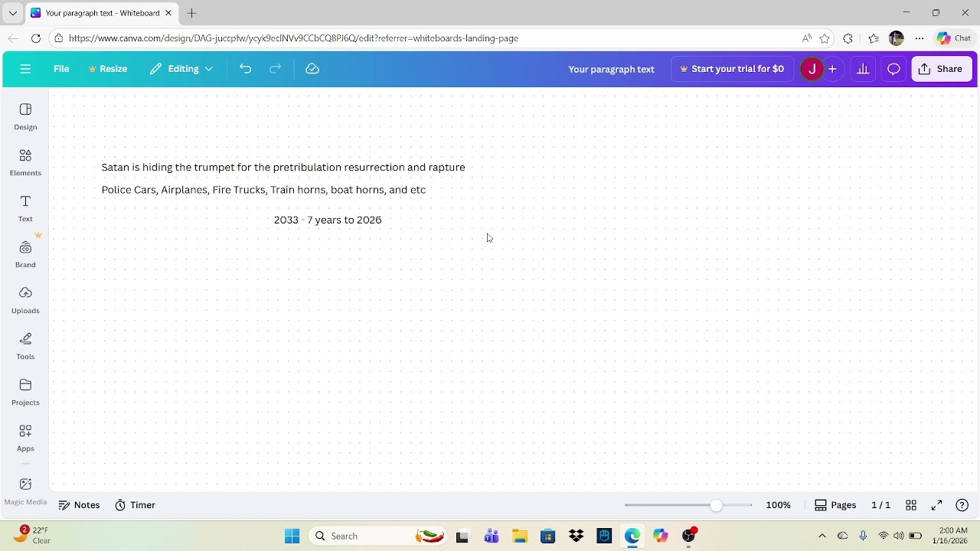The image size is (980, 551).
Task: Select the 2033 - 7 years to 2026 text
Action: click(328, 220)
